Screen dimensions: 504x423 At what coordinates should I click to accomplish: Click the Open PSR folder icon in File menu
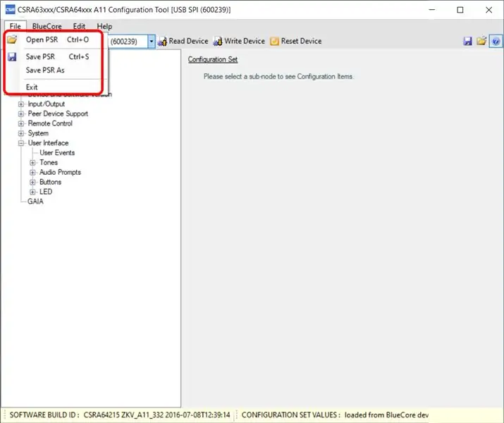[12, 39]
